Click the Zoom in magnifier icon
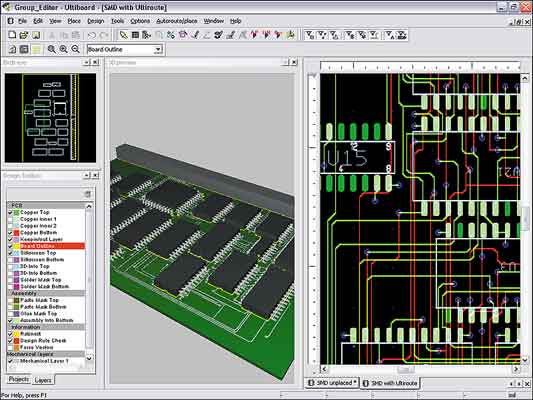 click(64, 49)
